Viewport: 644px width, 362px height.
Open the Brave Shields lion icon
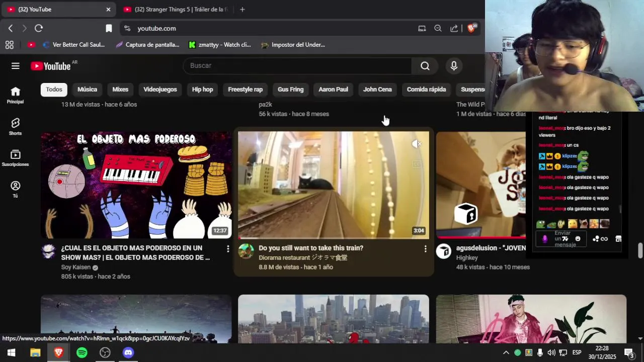[x=471, y=28]
